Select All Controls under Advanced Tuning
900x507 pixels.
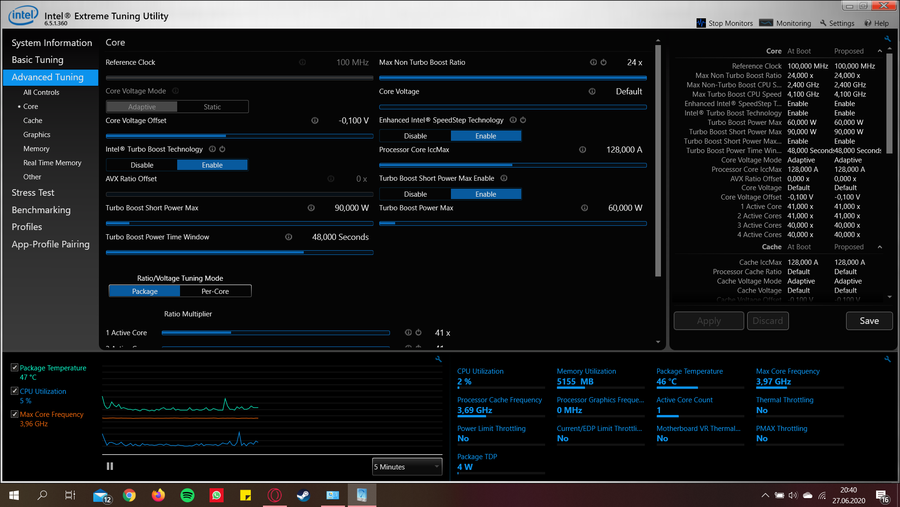[41, 92]
